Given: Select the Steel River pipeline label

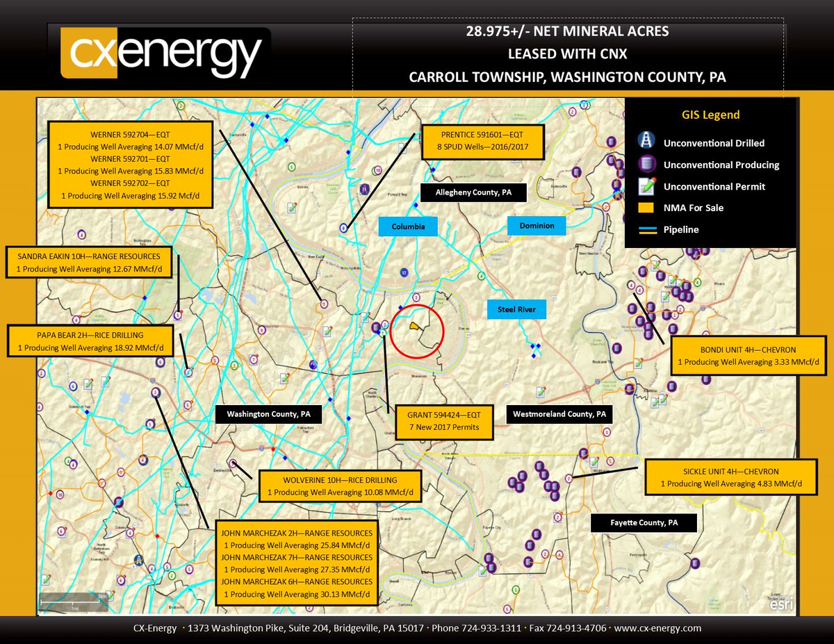Looking at the screenshot, I should pyautogui.click(x=516, y=309).
